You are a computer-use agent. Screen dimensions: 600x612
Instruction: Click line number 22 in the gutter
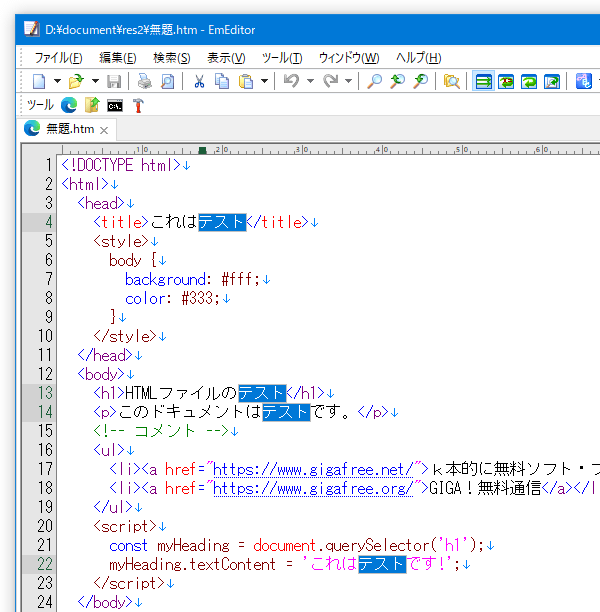45,564
